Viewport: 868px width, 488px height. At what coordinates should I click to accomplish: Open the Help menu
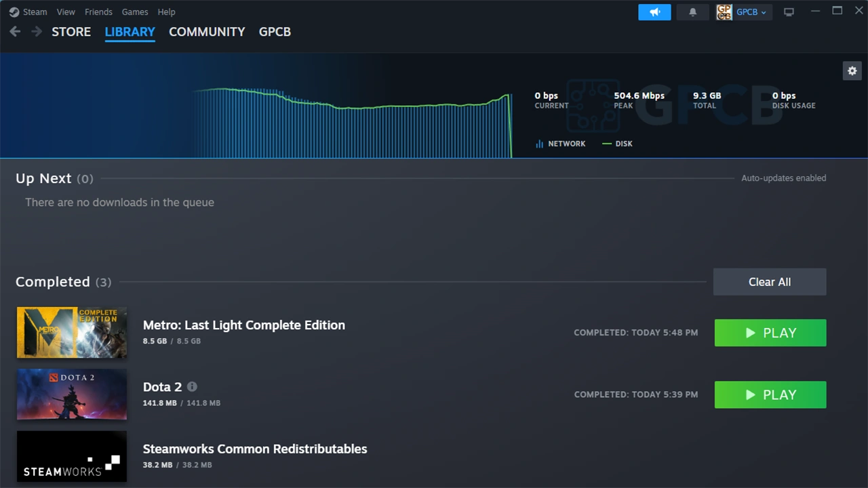(166, 12)
